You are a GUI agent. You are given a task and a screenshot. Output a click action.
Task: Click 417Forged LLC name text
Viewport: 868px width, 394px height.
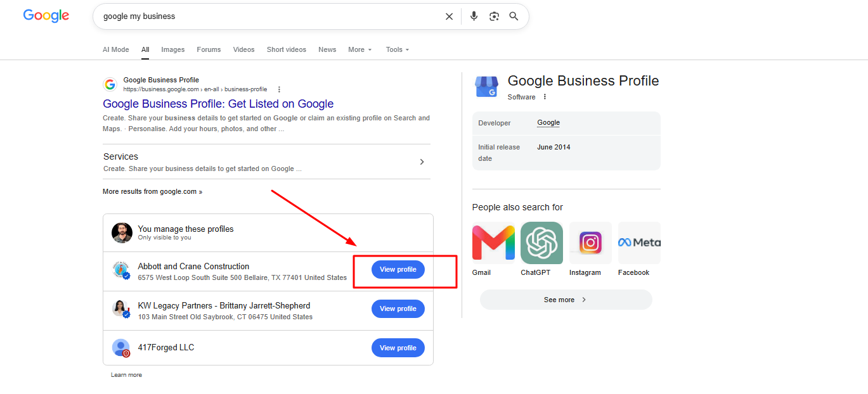(166, 348)
